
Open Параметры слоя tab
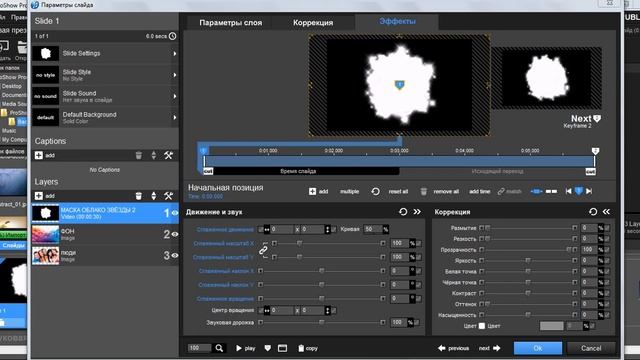coord(231,23)
